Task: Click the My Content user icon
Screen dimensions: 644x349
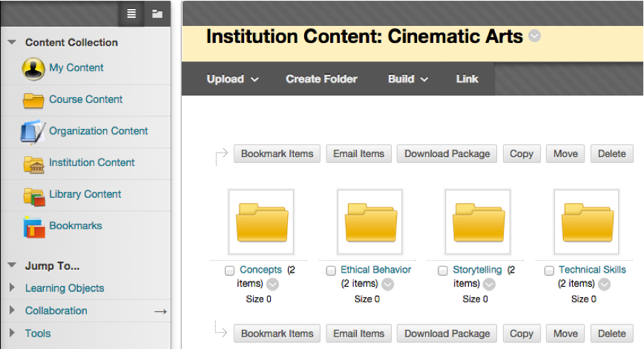Action: (x=33, y=68)
